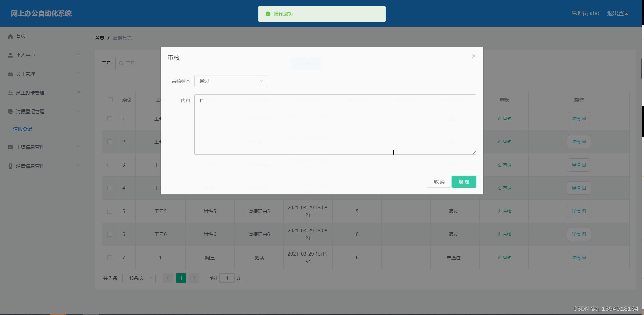Image resolution: width=644 pixels, height=315 pixels.
Task: Check the checkbox for row 4
Action: (x=110, y=188)
